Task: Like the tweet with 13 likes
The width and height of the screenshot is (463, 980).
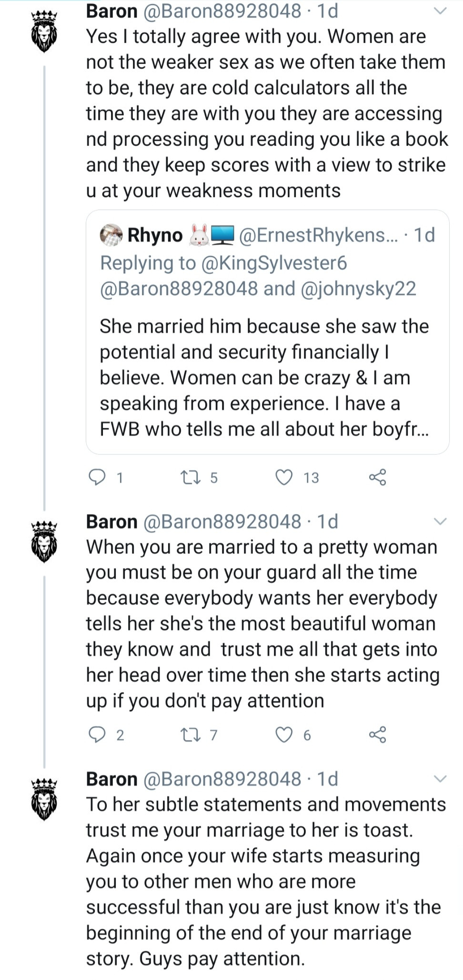Action: [x=284, y=477]
